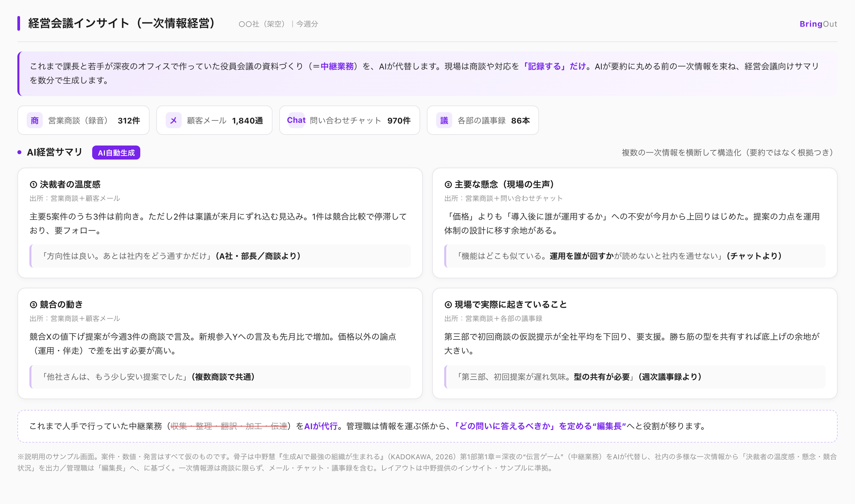Click the highlighted 中継業務 text in banner
Viewport: 855px width, 504px height.
click(x=337, y=66)
